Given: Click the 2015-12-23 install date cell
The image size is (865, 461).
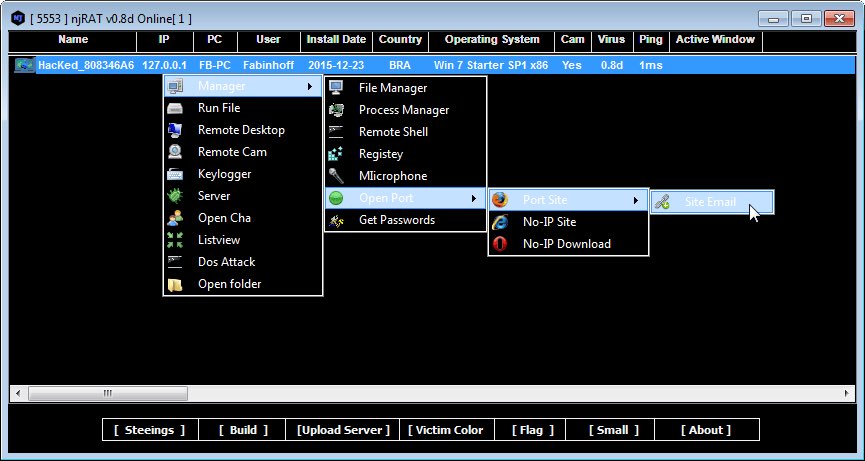Looking at the screenshot, I should [336, 66].
